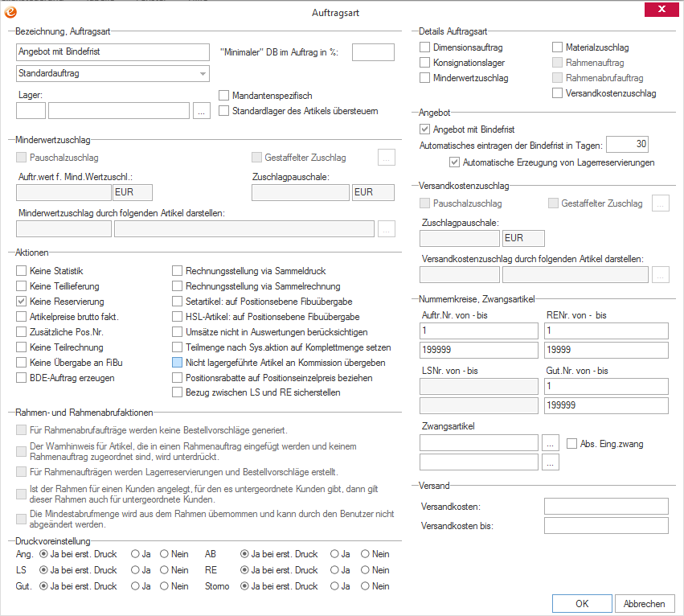Image resolution: width=684 pixels, height=616 pixels.
Task: Click the Lager code field
Action: 31,111
